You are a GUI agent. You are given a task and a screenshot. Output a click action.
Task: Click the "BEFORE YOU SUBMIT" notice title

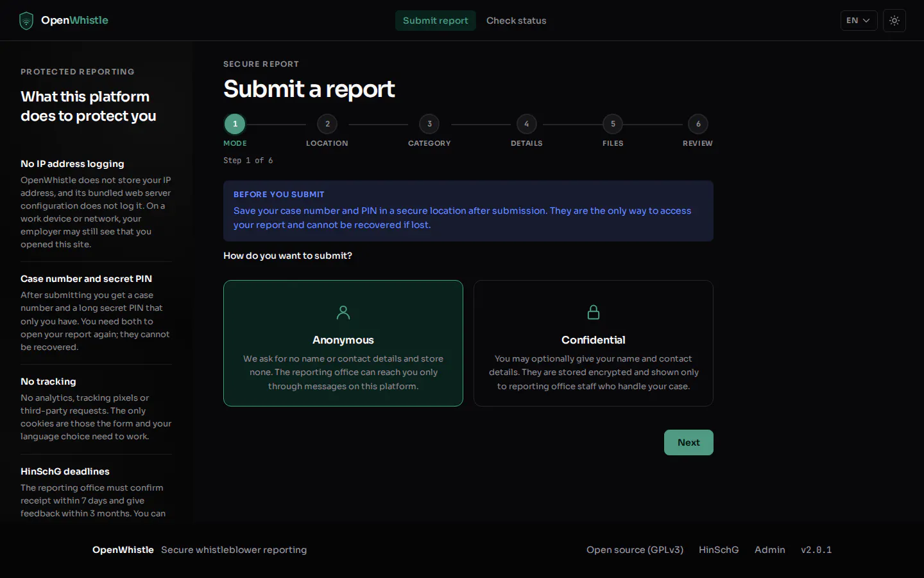pos(279,195)
